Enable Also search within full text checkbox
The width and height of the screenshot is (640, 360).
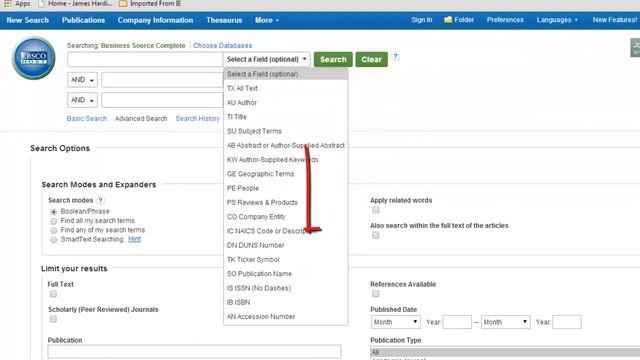[376, 235]
